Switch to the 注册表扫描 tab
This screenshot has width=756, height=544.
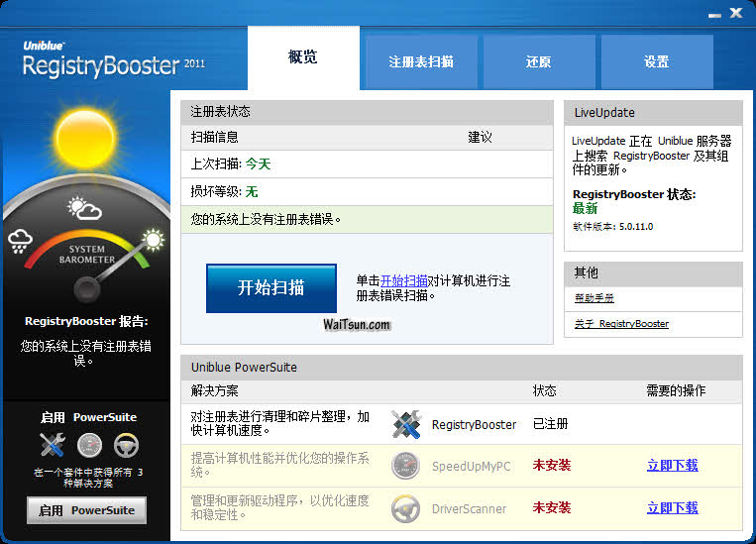(x=421, y=61)
